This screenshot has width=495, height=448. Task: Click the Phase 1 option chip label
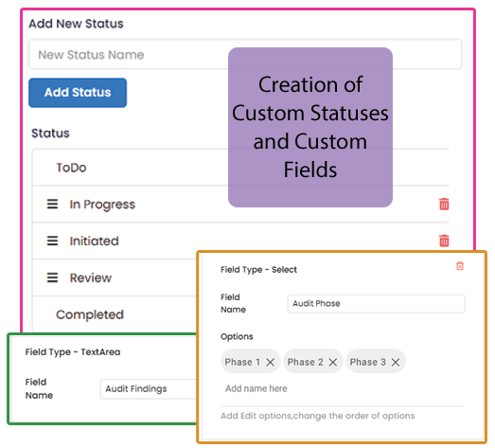242,362
